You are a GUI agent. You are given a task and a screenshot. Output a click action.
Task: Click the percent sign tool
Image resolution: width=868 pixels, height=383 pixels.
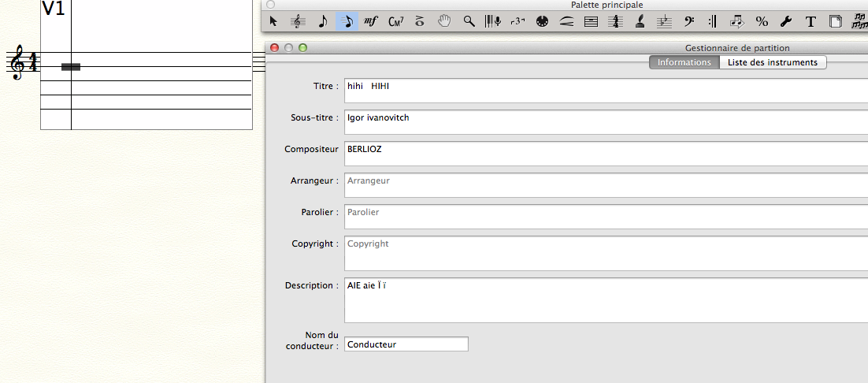point(762,22)
